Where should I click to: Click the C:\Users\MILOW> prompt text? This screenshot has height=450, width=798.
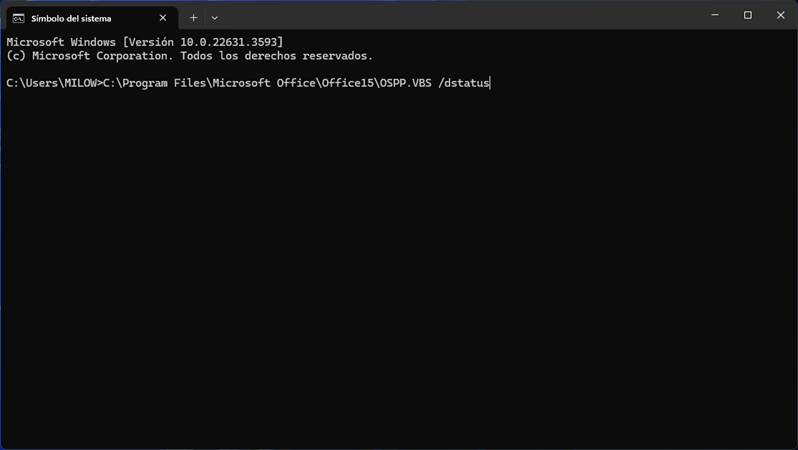tap(53, 83)
